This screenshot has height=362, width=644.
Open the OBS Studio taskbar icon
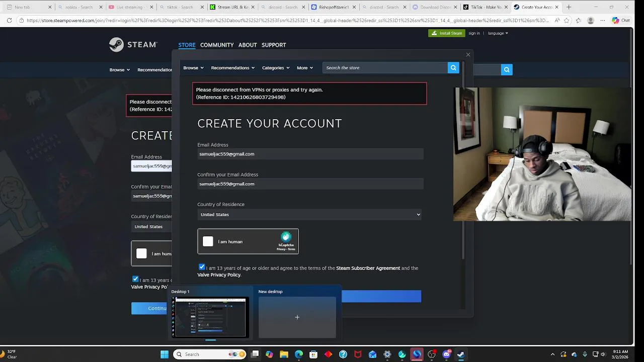(x=432, y=354)
